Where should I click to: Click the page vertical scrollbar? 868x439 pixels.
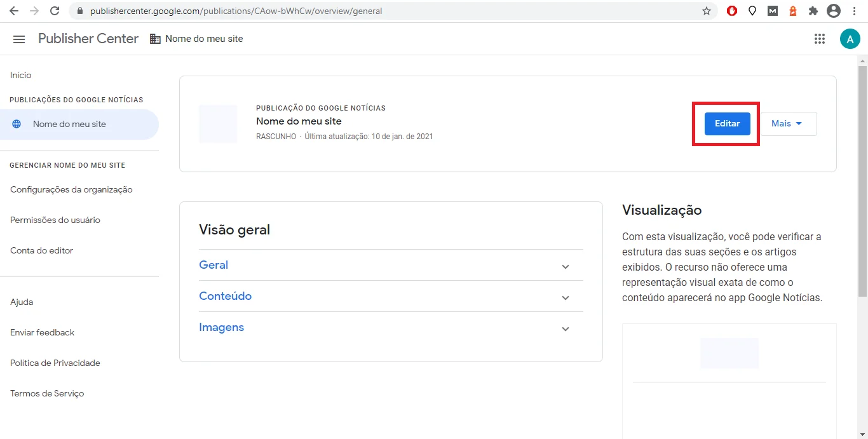coord(862,181)
